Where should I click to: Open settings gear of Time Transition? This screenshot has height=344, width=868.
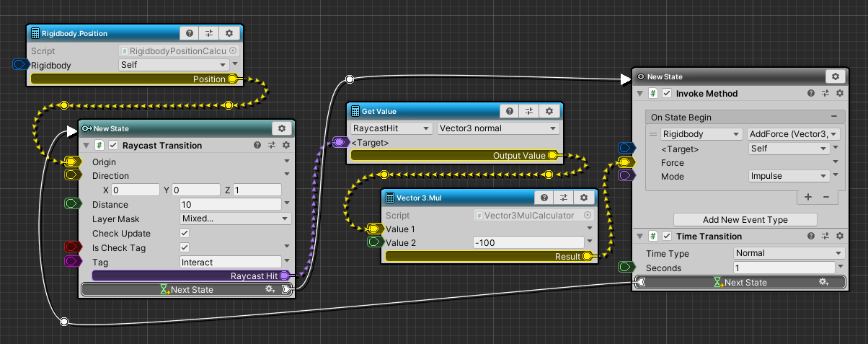(x=840, y=236)
